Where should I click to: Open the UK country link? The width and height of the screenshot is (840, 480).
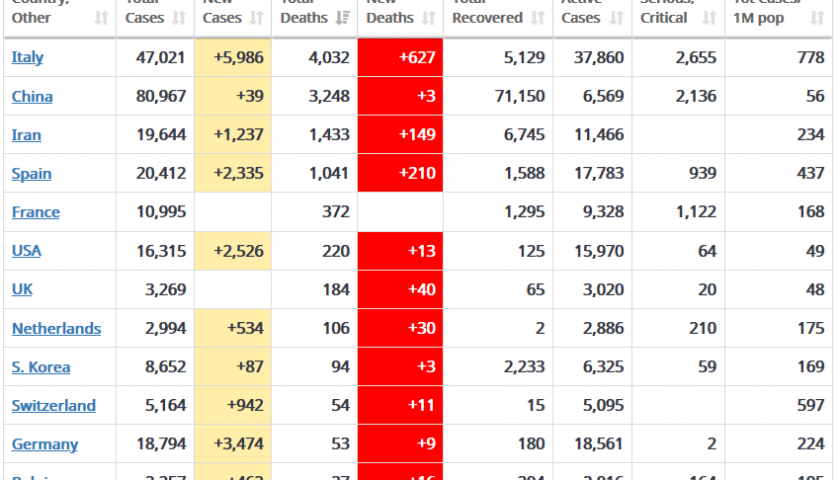[22, 289]
